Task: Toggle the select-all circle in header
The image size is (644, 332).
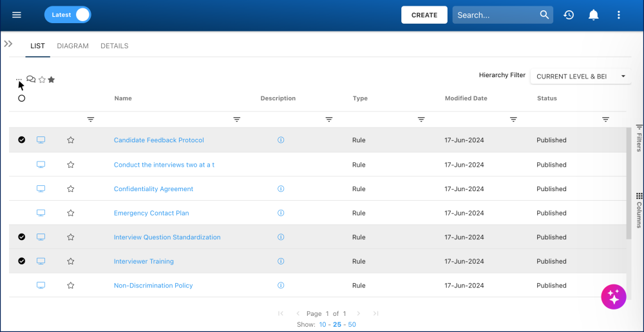Action: [22, 98]
